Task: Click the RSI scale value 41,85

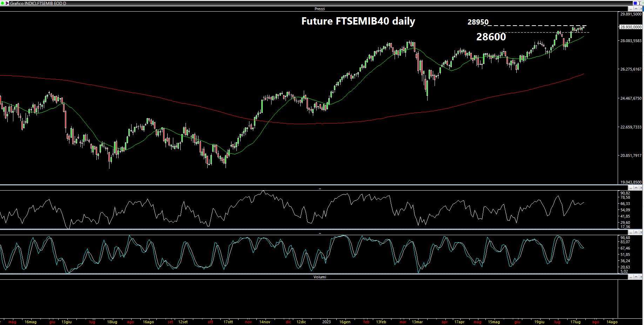Action: 625,216
